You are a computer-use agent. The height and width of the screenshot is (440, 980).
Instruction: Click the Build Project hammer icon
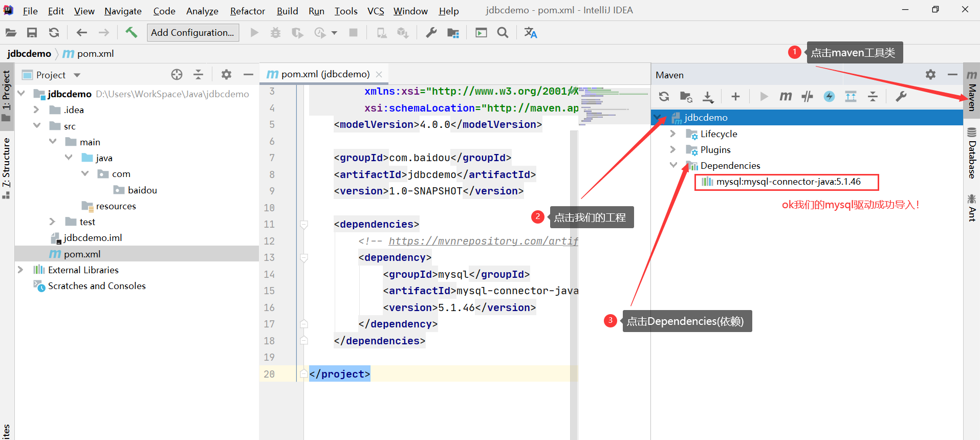(132, 33)
